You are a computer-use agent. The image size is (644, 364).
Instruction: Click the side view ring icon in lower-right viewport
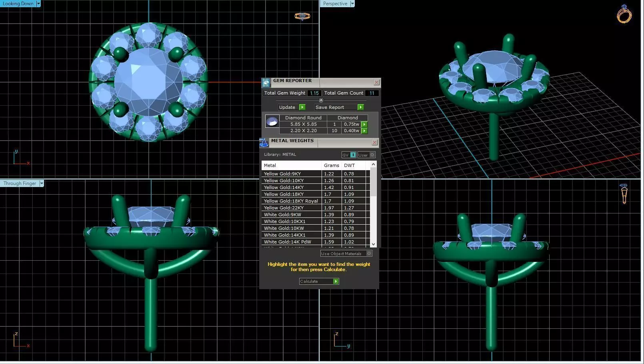pyautogui.click(x=624, y=194)
